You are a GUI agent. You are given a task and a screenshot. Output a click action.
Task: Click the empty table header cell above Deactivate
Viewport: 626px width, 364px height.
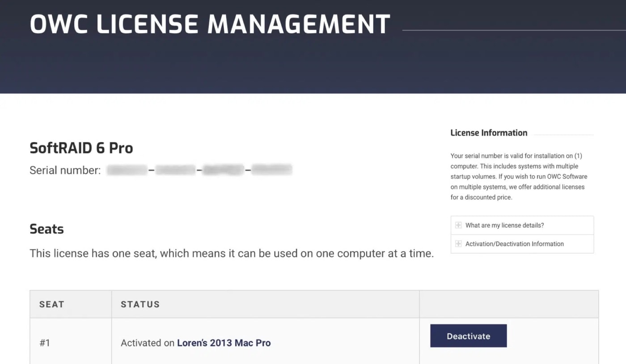coord(509,304)
